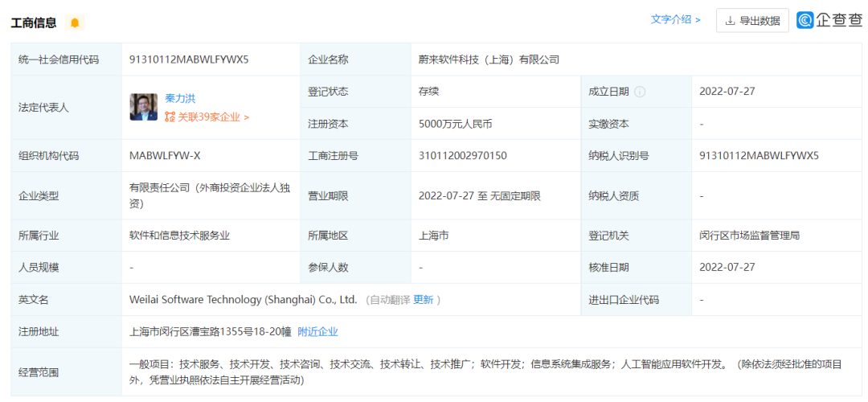Click the 成立日期 value 2022-07-27

click(x=727, y=92)
